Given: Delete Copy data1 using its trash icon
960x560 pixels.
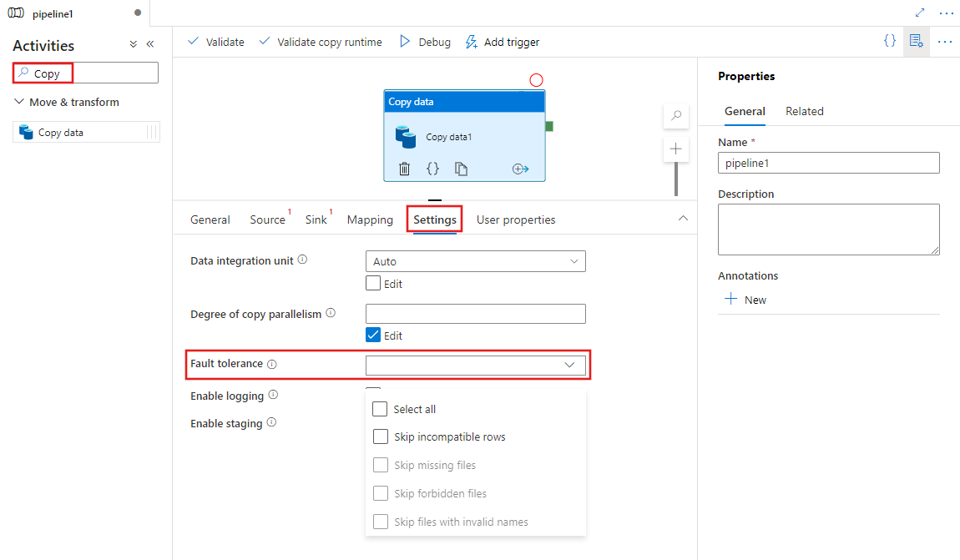Looking at the screenshot, I should [405, 168].
